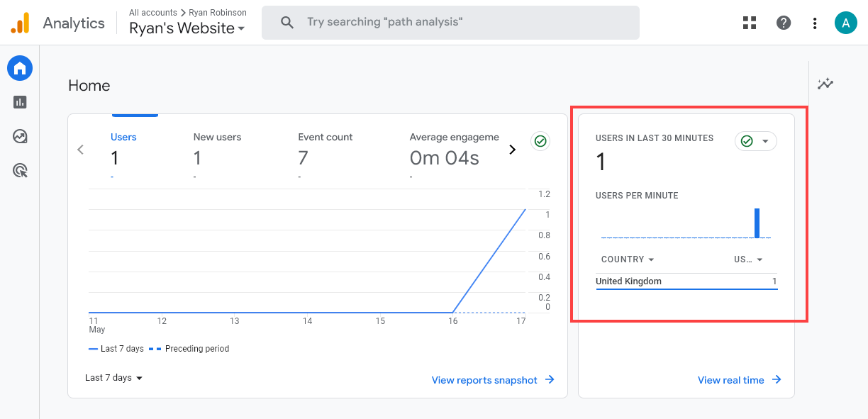Image resolution: width=868 pixels, height=419 pixels.
Task: Open the Google apps grid
Action: click(750, 22)
